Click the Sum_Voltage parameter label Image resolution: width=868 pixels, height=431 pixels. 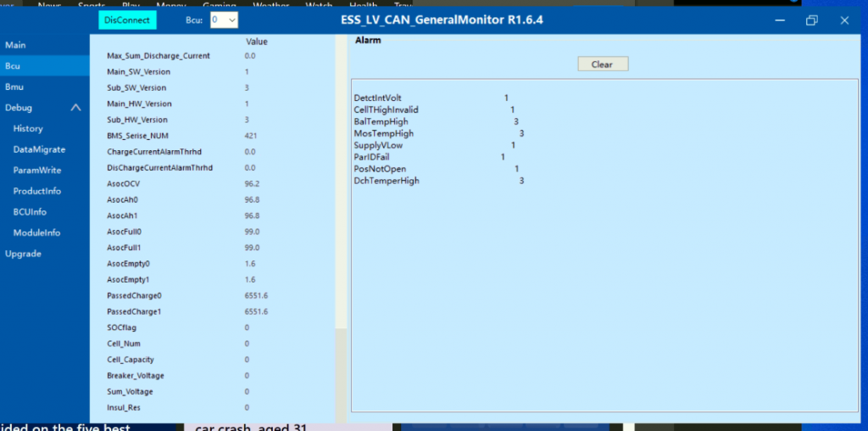(130, 392)
